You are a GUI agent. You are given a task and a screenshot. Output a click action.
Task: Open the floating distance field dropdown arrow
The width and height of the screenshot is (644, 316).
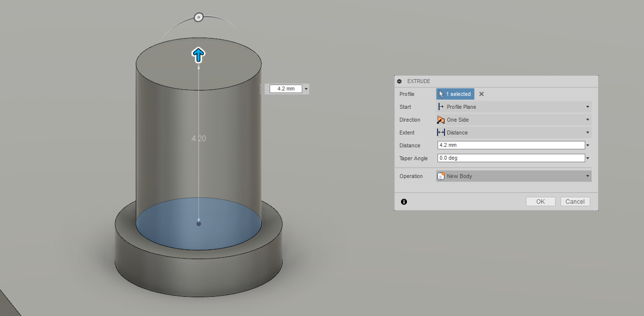(x=306, y=89)
